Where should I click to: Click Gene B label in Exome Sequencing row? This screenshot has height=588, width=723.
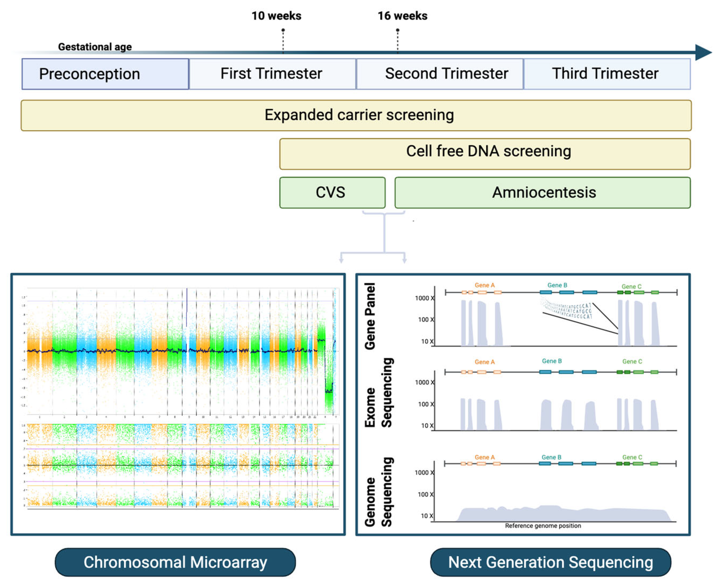point(552,361)
